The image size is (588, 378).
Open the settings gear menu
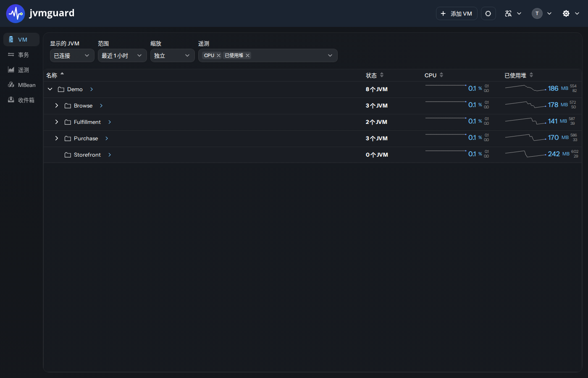[571, 13]
